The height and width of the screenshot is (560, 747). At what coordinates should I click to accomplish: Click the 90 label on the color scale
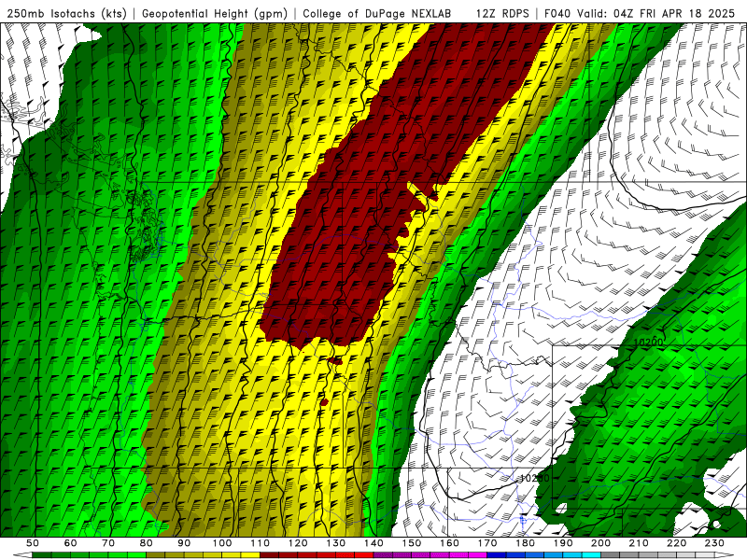(x=184, y=543)
